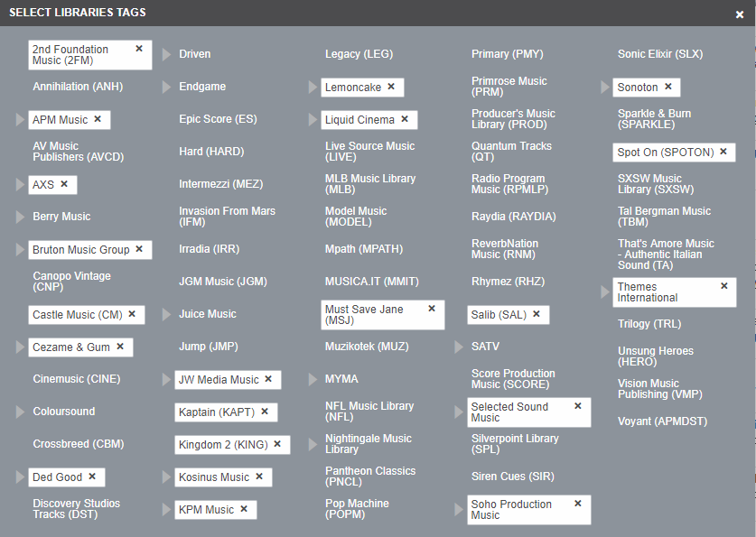Remove the Cezame & Gum tag

coord(120,347)
